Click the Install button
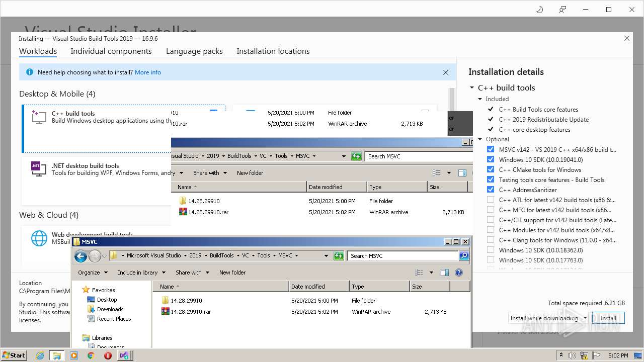The height and width of the screenshot is (362, 644). click(608, 318)
